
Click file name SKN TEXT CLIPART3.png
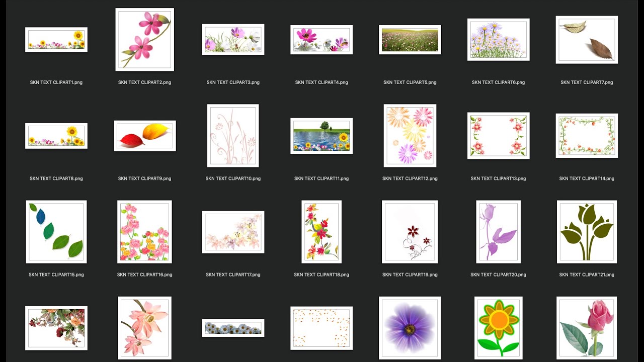233,82
